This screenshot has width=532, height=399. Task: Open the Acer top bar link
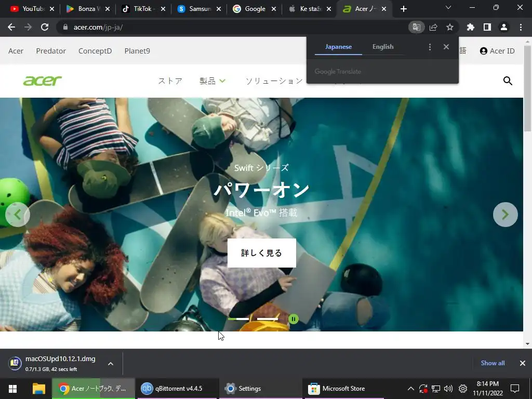pos(16,51)
